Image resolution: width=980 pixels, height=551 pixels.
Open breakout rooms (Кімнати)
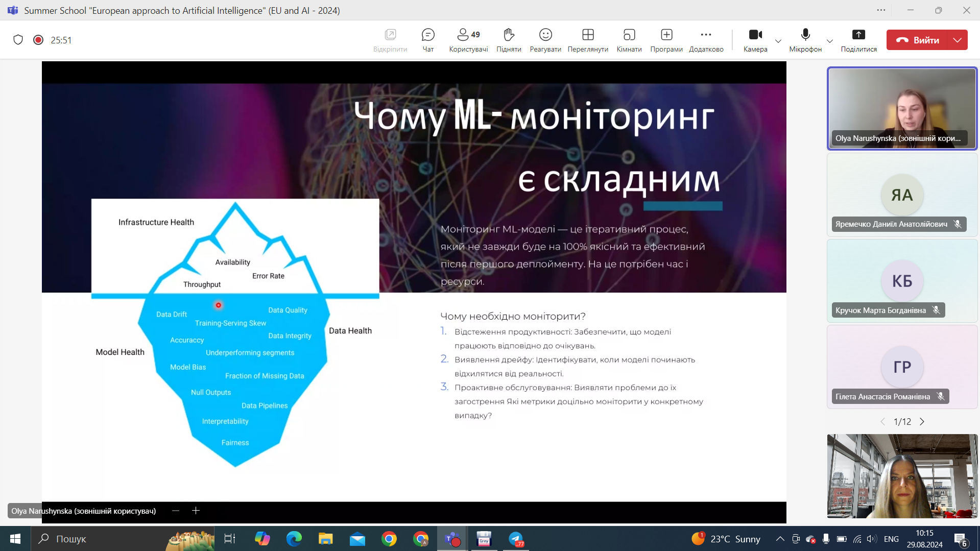[629, 40]
